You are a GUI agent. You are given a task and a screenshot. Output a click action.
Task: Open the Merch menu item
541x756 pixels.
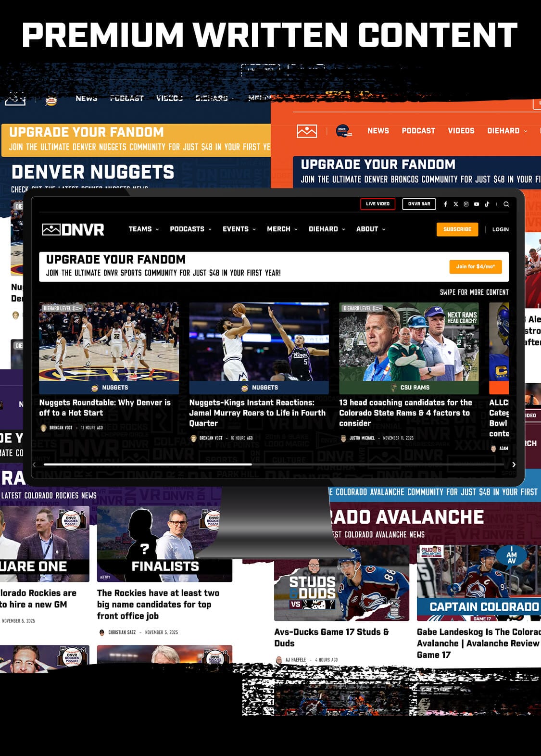coord(282,229)
